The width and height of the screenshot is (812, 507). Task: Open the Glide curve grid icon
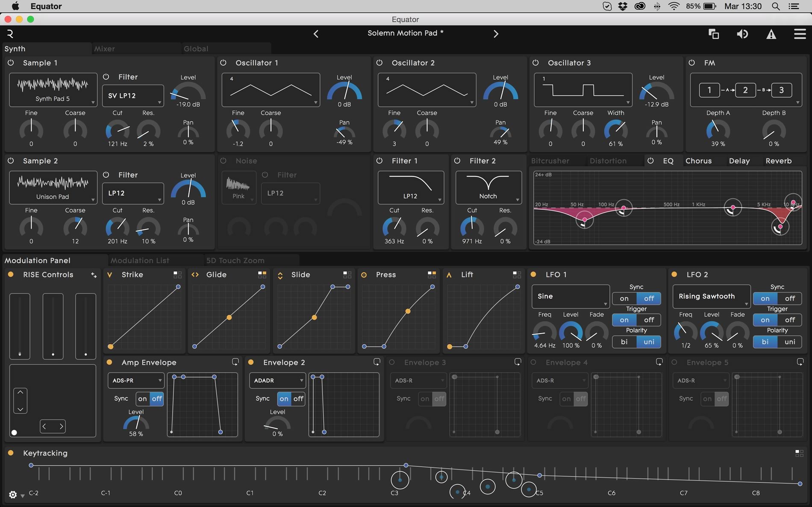click(x=262, y=275)
